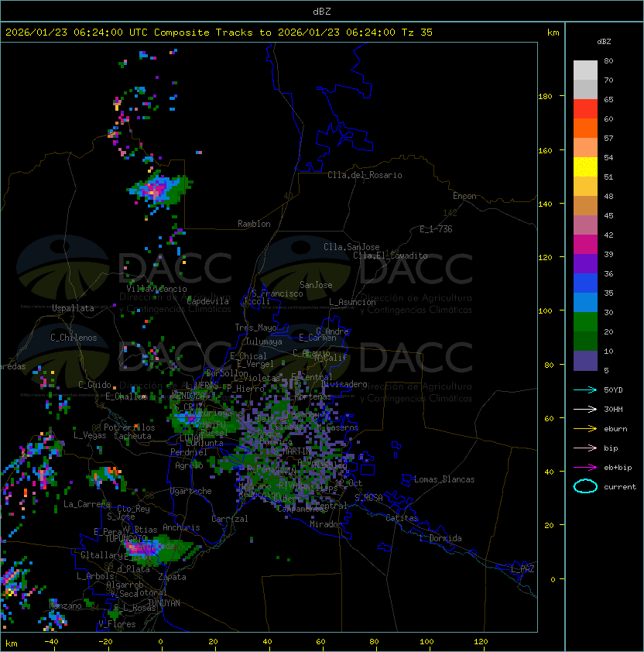The height and width of the screenshot is (652, 644).
Task: Click the Zapata map label
Action: [172, 577]
